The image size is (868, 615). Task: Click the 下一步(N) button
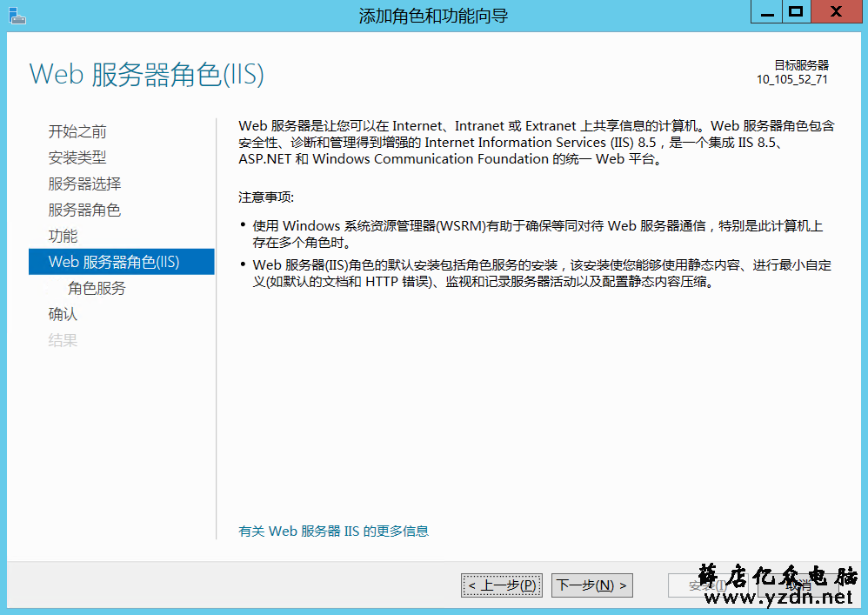(x=591, y=585)
